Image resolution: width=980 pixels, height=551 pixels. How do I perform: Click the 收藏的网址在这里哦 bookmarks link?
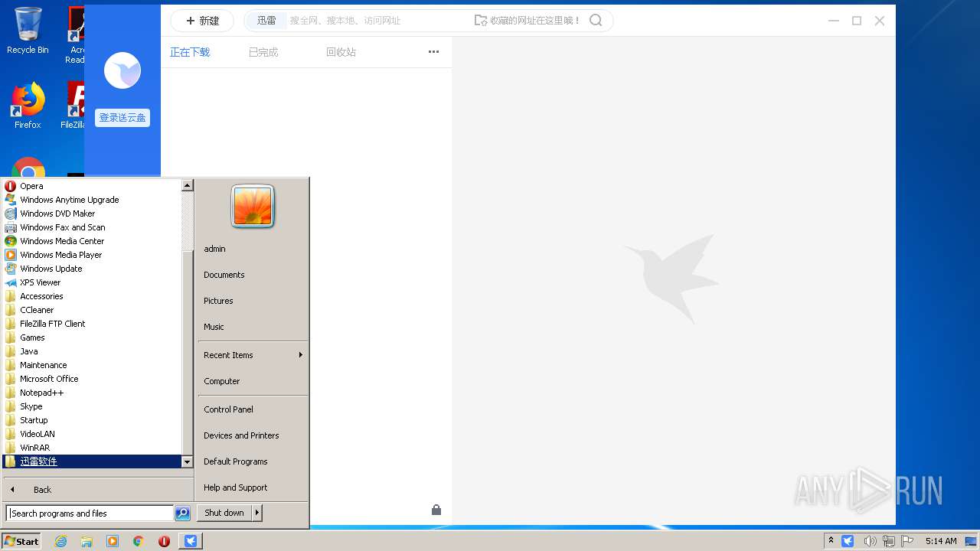point(528,21)
